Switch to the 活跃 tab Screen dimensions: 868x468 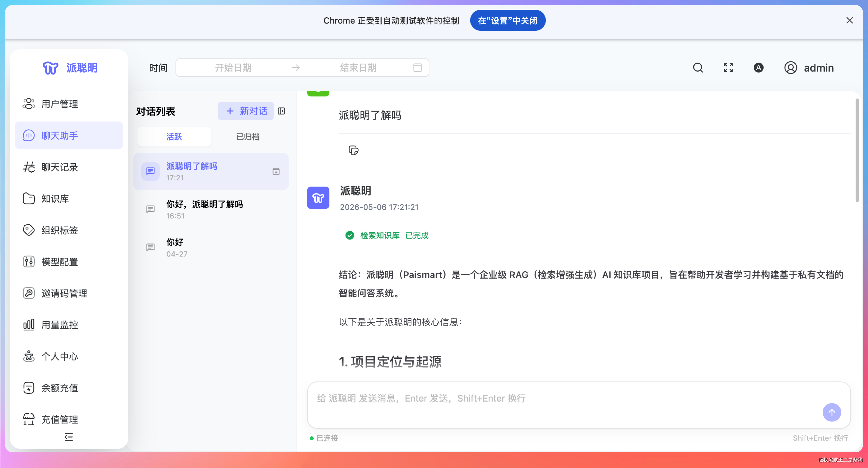pos(174,137)
